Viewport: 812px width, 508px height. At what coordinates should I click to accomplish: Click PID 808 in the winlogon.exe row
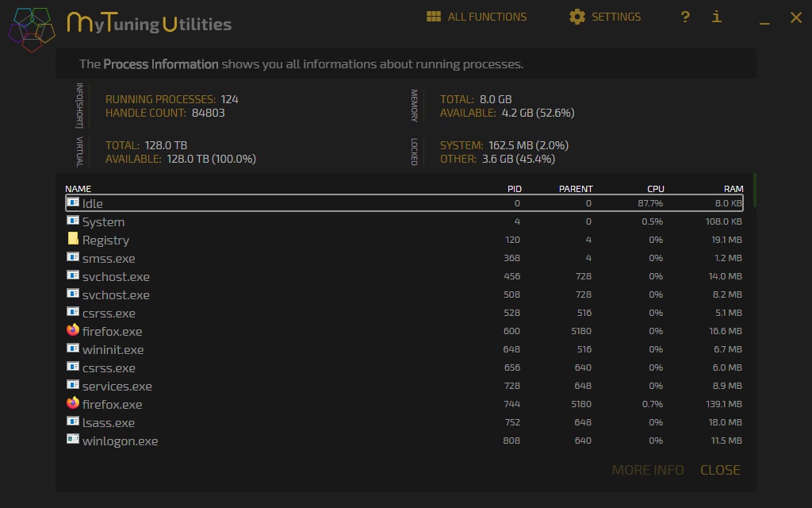[x=511, y=440]
